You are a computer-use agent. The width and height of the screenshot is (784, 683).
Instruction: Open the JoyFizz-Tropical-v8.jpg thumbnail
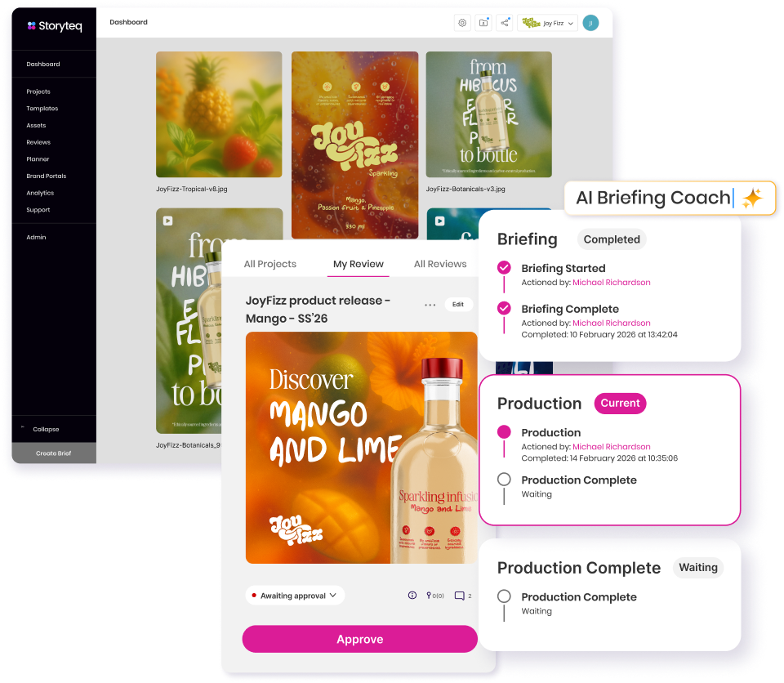click(219, 114)
